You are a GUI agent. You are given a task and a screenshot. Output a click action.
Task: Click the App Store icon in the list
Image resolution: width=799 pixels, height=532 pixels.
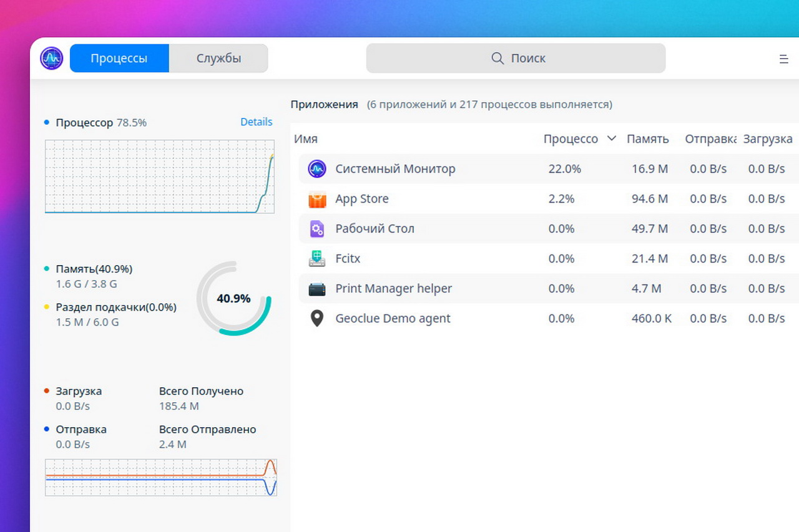(x=317, y=199)
